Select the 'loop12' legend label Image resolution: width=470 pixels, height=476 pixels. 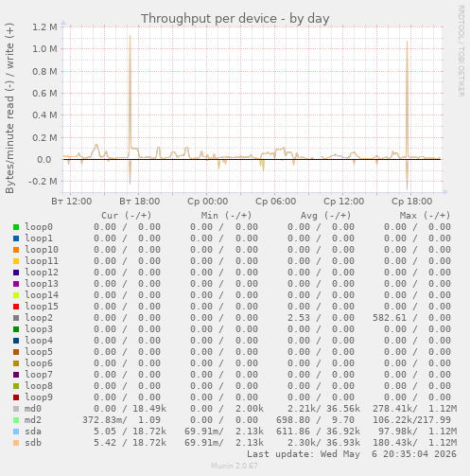point(42,273)
